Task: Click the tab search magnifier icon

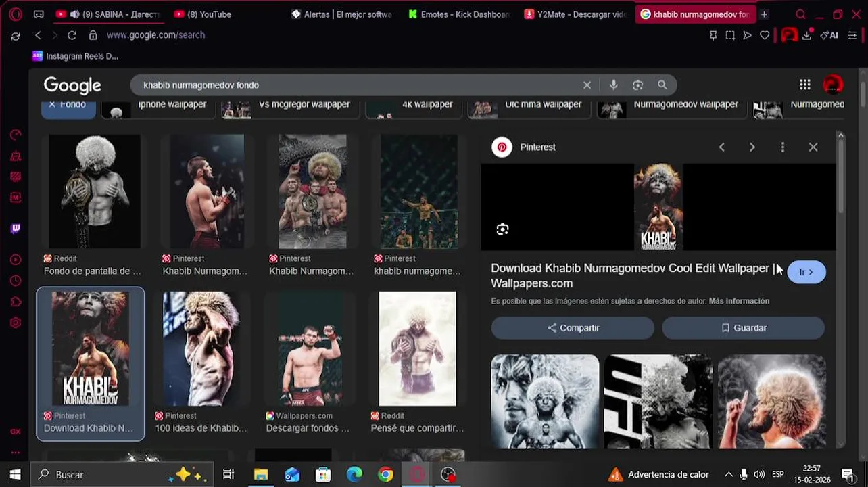Action: tap(800, 14)
